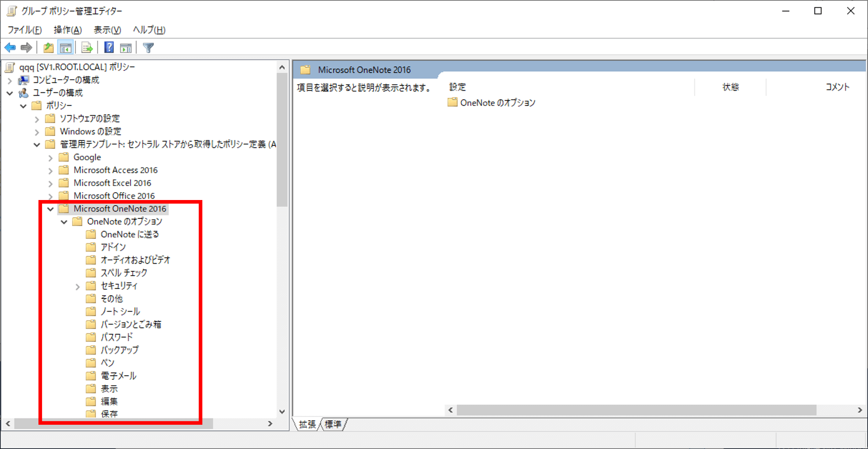Click the アドイン folder icon
This screenshot has height=449, width=868.
(x=91, y=247)
